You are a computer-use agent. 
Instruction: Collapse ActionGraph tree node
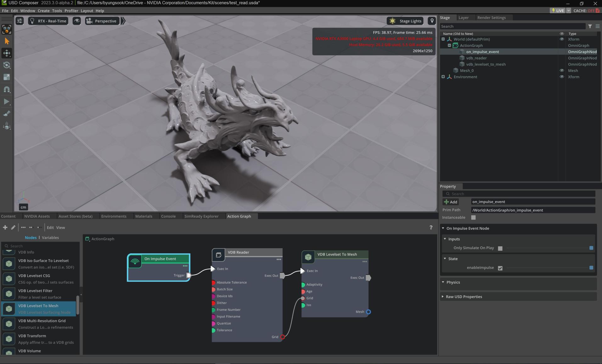(449, 45)
